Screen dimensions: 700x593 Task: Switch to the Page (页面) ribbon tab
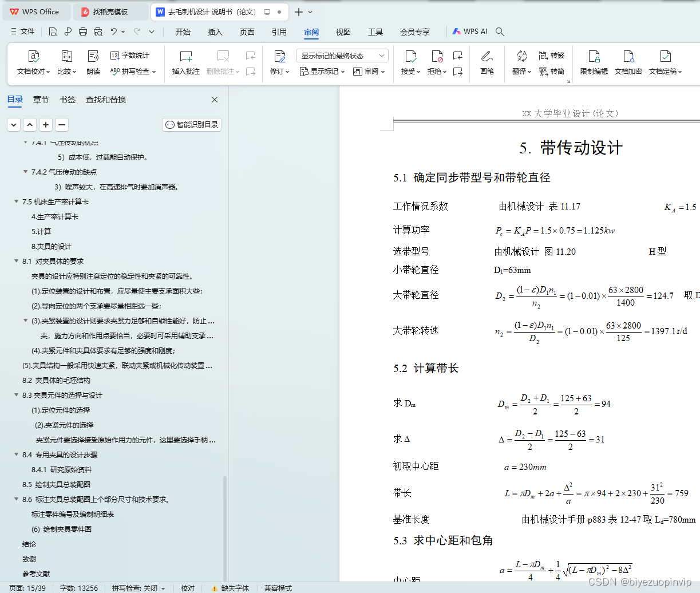click(247, 32)
